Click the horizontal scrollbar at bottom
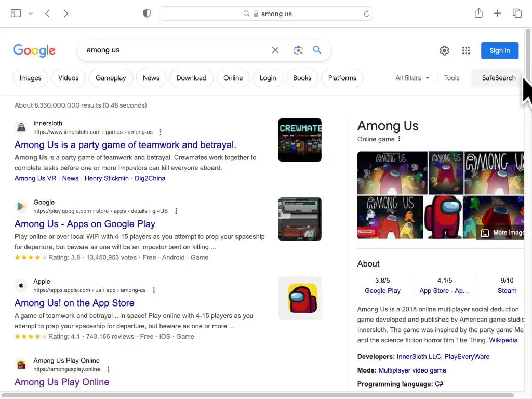The height and width of the screenshot is (399, 532). pyautogui.click(x=258, y=395)
